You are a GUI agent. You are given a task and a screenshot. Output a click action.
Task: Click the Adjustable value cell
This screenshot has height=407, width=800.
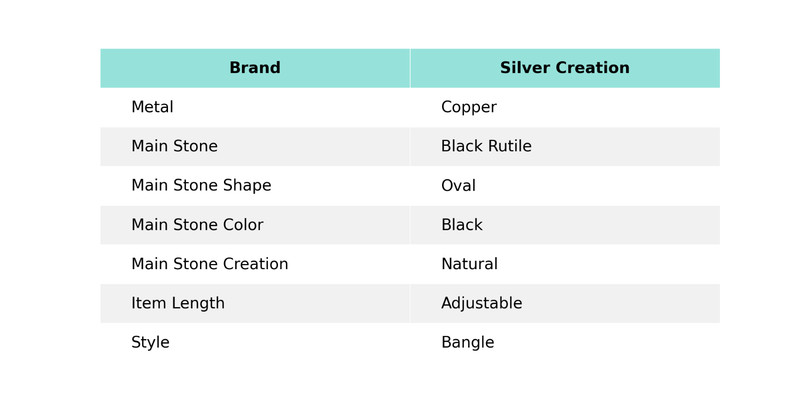(565, 303)
